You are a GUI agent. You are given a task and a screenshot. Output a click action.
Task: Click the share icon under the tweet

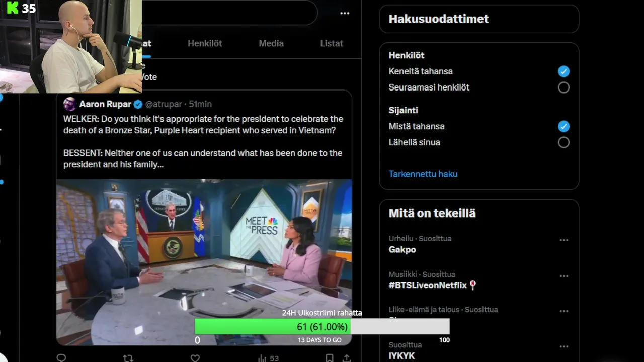(x=346, y=358)
